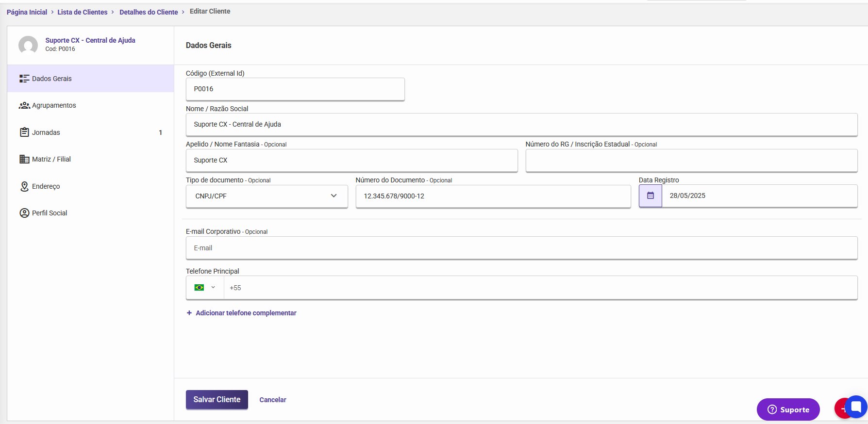Viewport: 868px width, 424px height.
Task: Click the E-mail Corporativo input field
Action: tap(521, 248)
